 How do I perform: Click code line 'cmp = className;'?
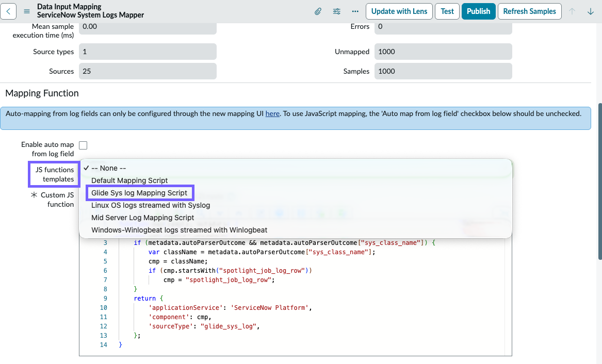pyautogui.click(x=178, y=261)
